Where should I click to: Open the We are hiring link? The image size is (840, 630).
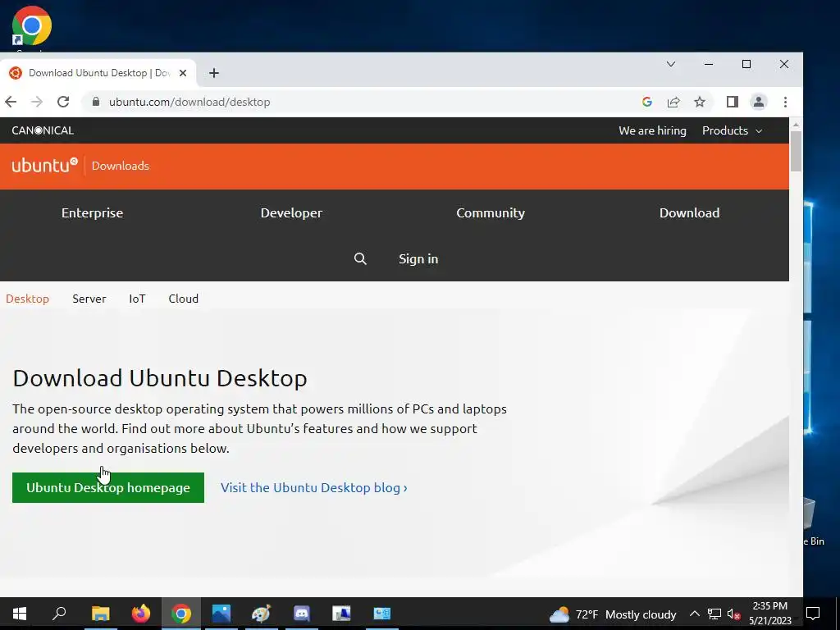(652, 130)
